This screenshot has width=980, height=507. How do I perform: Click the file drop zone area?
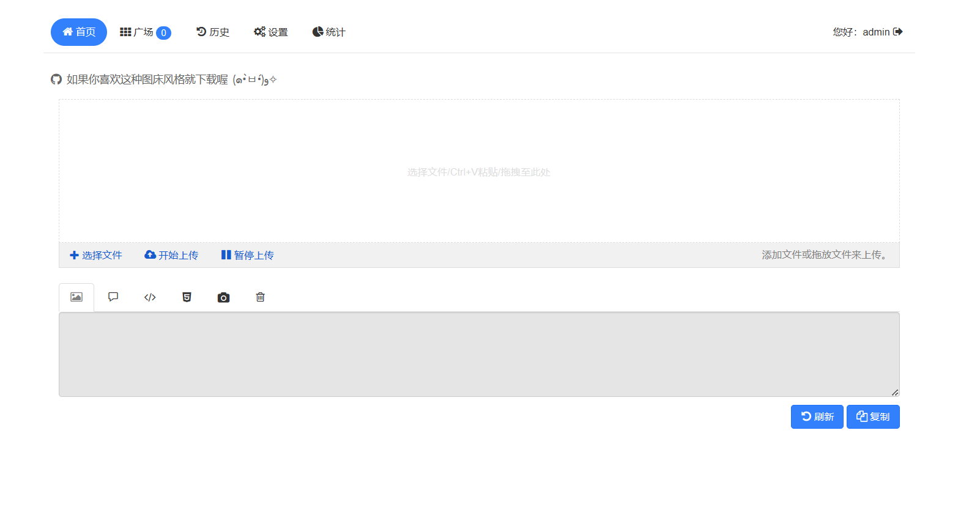(x=479, y=172)
